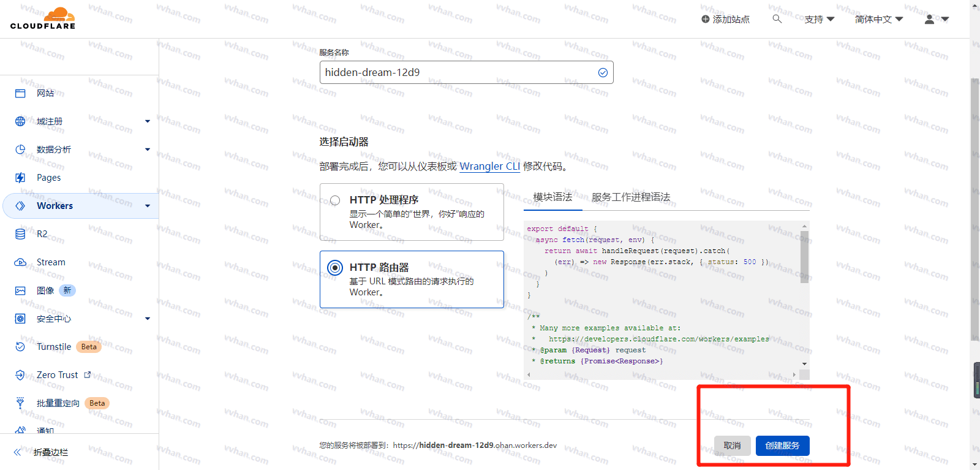Open the Wrangler CLI link
The width and height of the screenshot is (980, 470).
pos(489,166)
